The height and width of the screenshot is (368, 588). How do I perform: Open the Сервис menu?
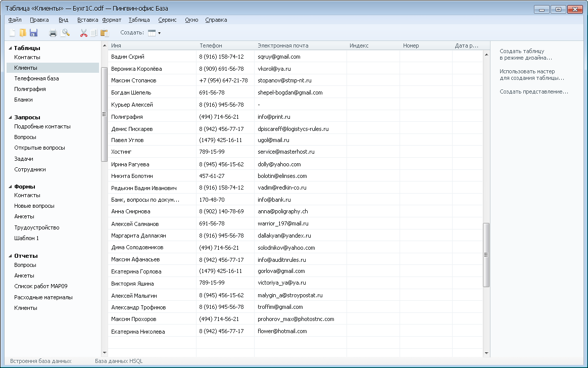[167, 20]
